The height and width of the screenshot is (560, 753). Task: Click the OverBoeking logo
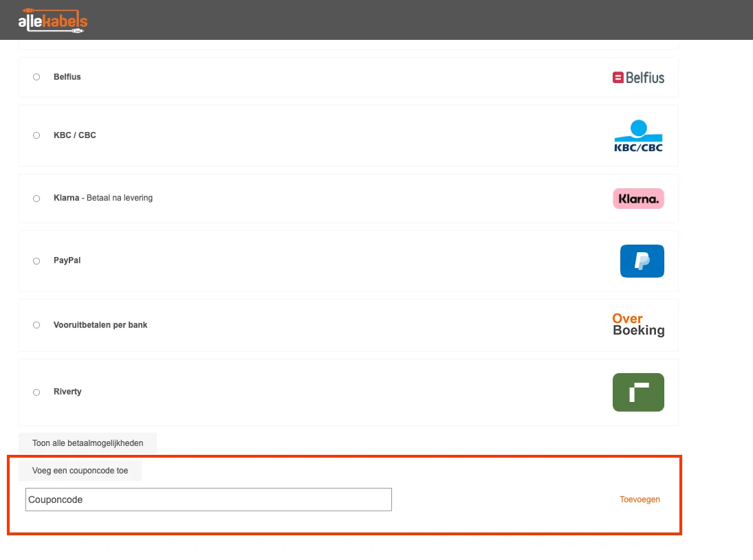[x=638, y=325]
